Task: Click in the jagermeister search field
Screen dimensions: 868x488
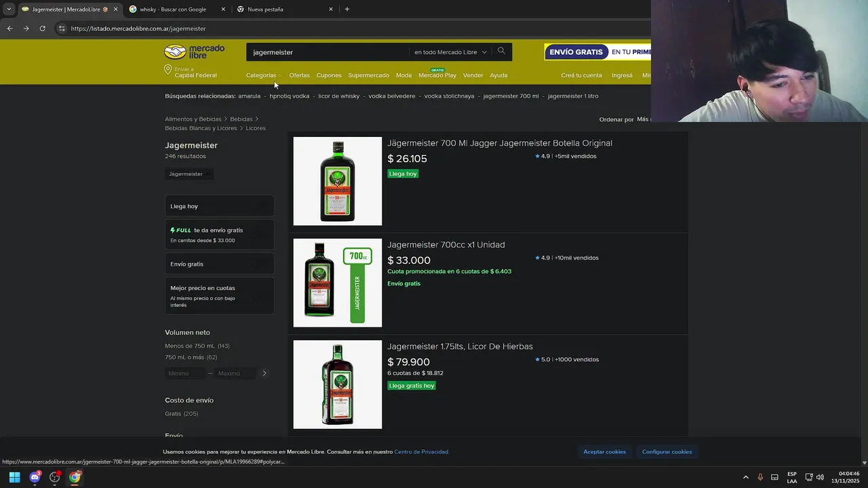Action: 328,52
